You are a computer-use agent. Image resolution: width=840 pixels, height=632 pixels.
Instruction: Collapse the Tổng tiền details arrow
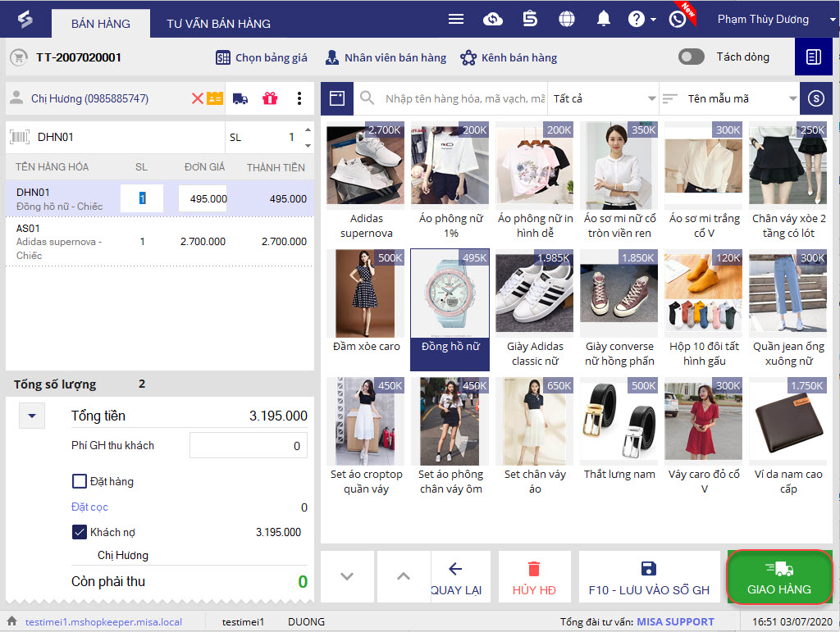[32, 416]
